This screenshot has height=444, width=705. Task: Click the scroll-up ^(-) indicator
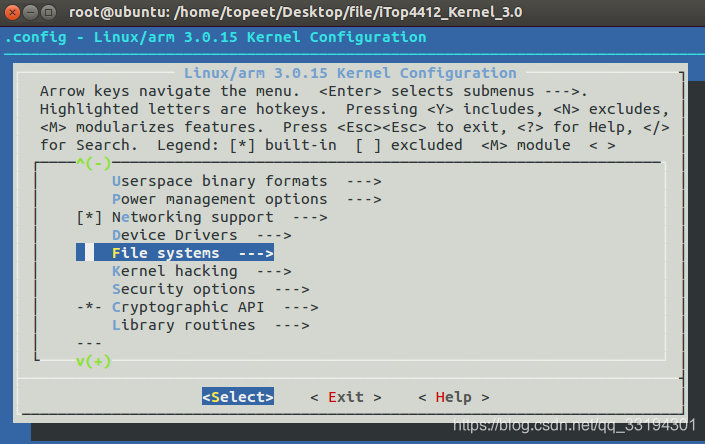94,163
